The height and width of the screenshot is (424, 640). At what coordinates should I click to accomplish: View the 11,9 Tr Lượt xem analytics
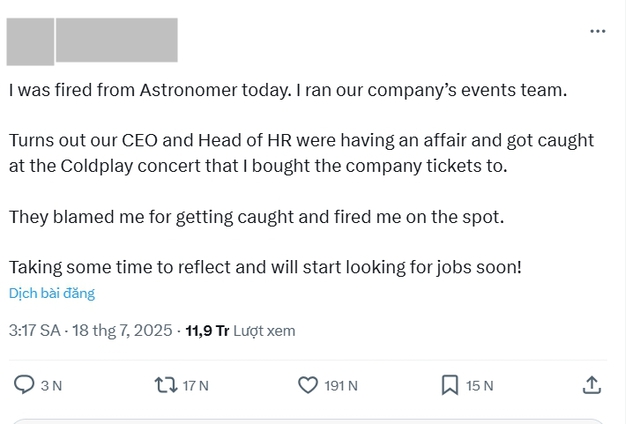[240, 331]
